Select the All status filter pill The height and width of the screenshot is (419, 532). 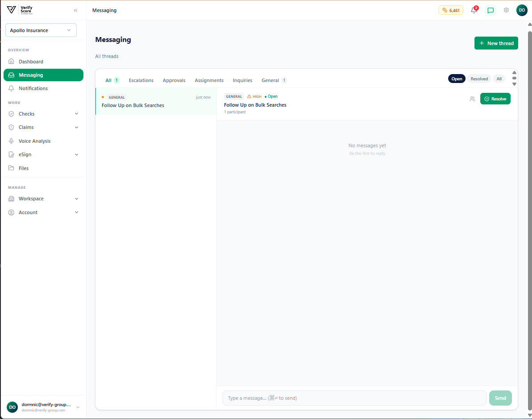pyautogui.click(x=499, y=79)
